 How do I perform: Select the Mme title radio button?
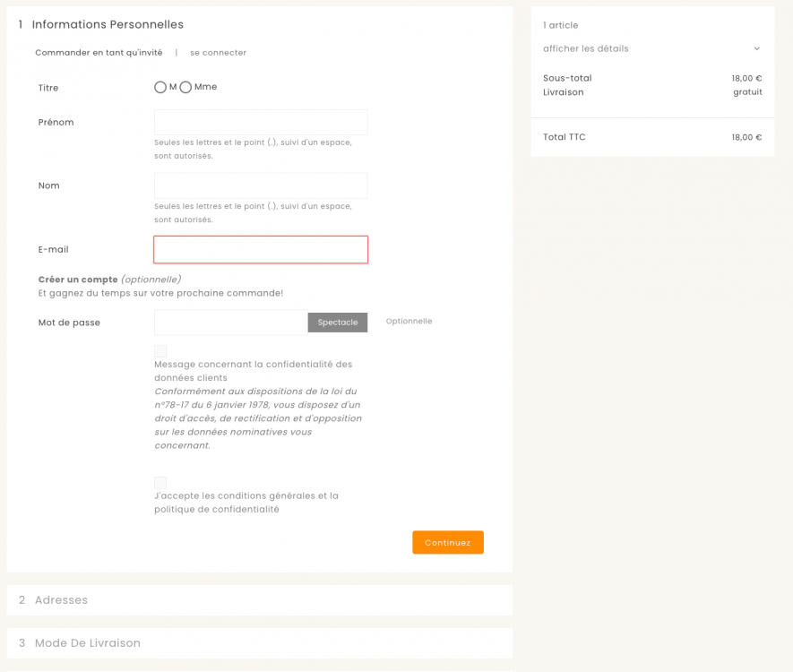tap(185, 88)
